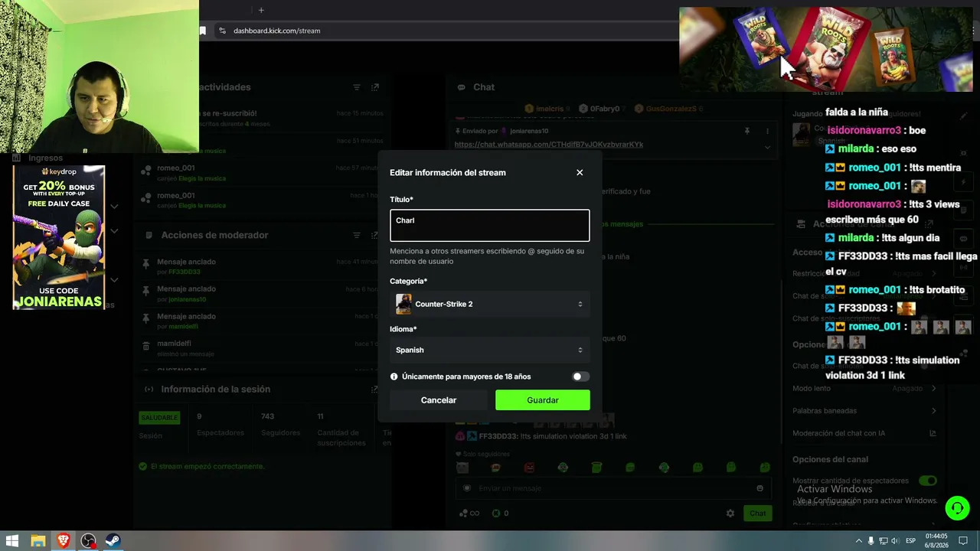Open Brave browser from taskbar
This screenshot has width=980, height=551.
tap(63, 541)
